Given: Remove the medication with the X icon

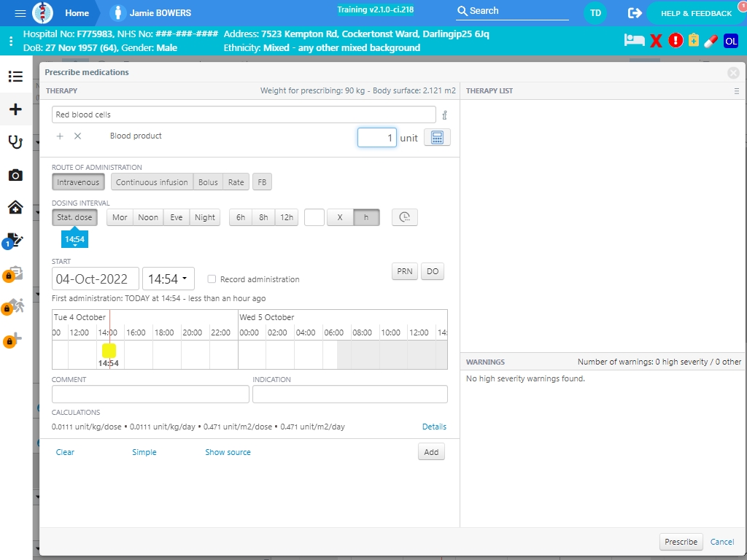Looking at the screenshot, I should pyautogui.click(x=77, y=136).
